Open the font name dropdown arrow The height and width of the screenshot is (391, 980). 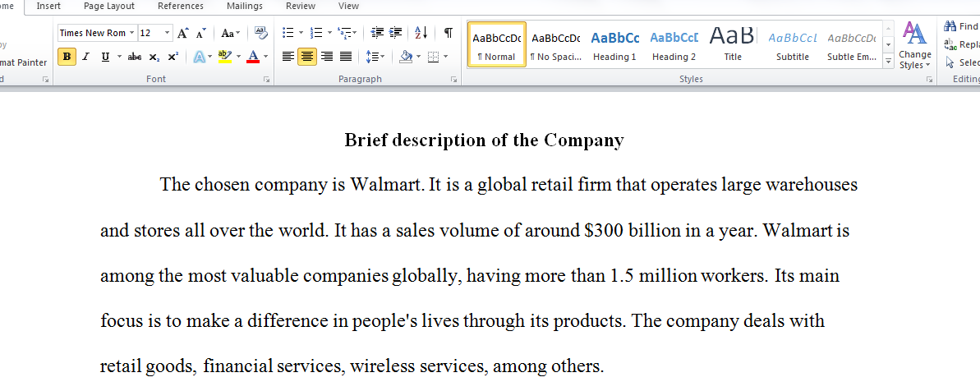(x=132, y=33)
